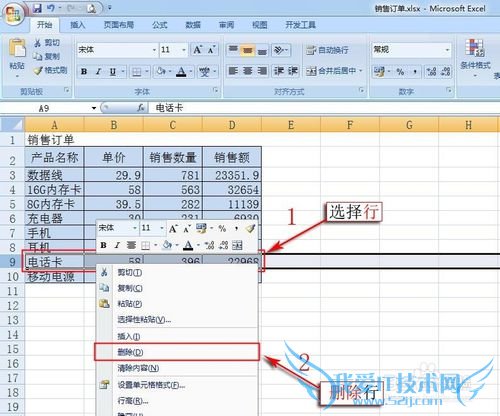Choose 删除(D) from the context menu

tap(177, 352)
